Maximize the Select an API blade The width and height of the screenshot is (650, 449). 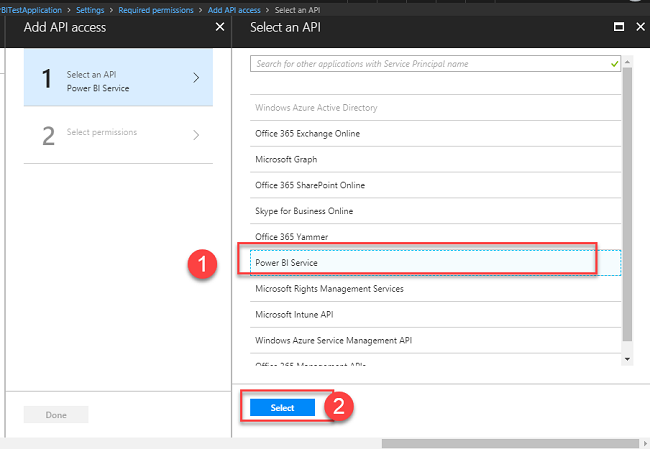click(x=619, y=27)
